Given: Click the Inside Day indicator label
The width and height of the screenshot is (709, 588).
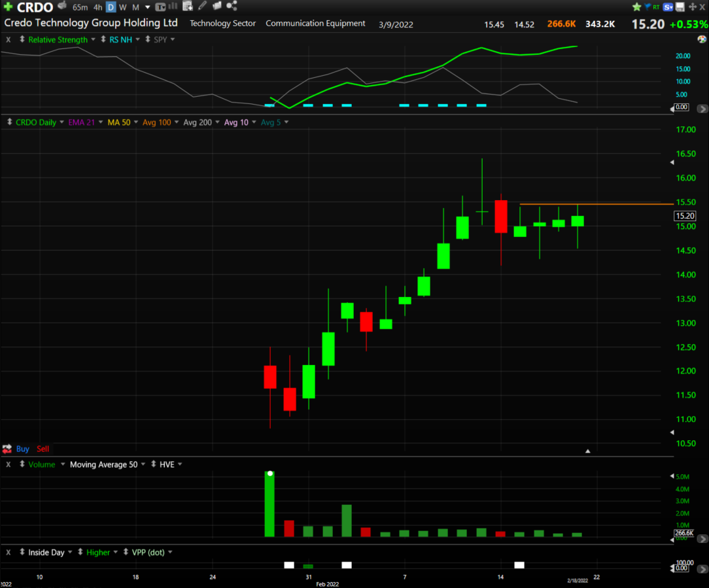Looking at the screenshot, I should click(x=46, y=552).
